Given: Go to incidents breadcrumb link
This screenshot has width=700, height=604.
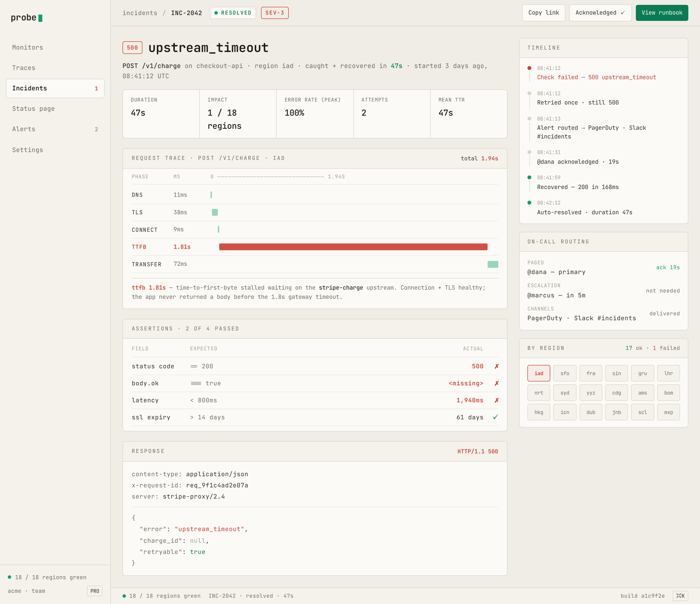Looking at the screenshot, I should tap(140, 13).
